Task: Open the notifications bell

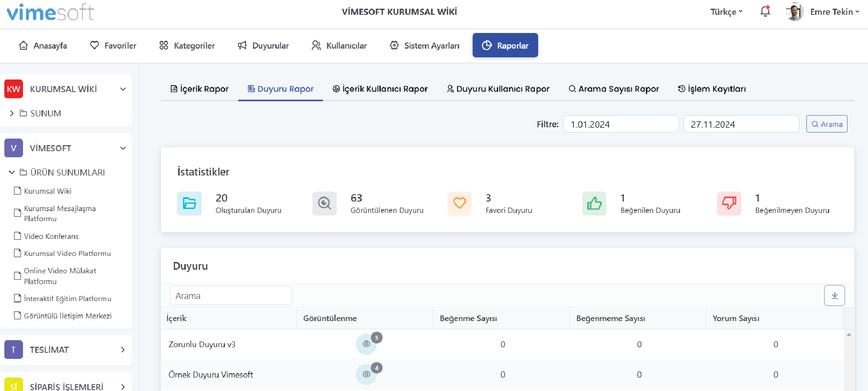Action: tap(765, 11)
